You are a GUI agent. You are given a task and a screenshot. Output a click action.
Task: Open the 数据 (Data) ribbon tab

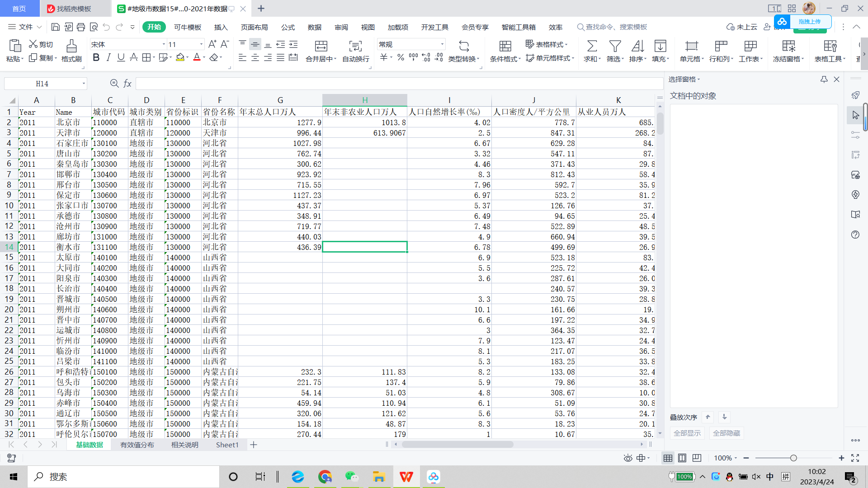click(x=314, y=27)
